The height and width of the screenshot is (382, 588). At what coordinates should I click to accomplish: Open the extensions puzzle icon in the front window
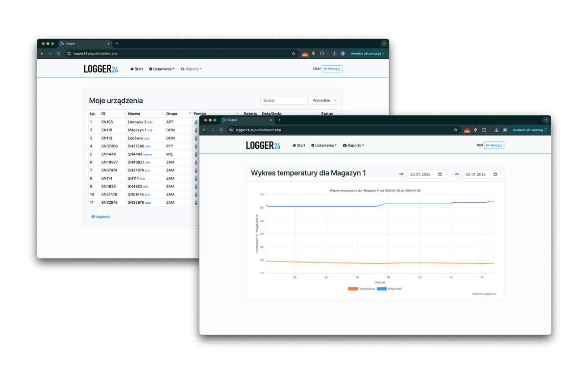[484, 130]
